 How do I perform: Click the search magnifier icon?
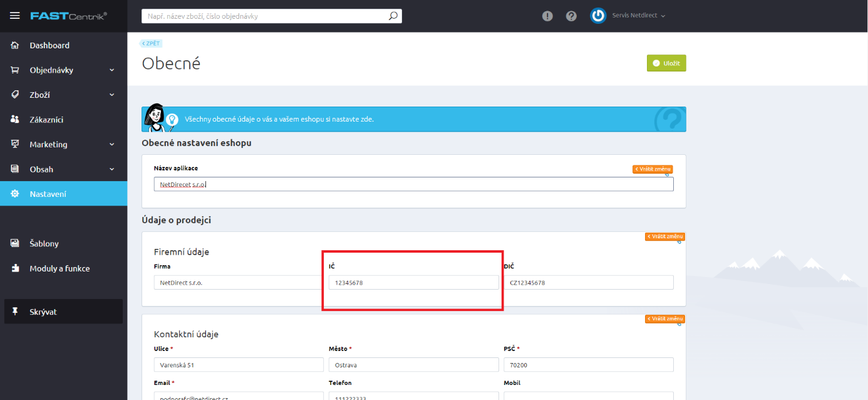[x=393, y=16]
